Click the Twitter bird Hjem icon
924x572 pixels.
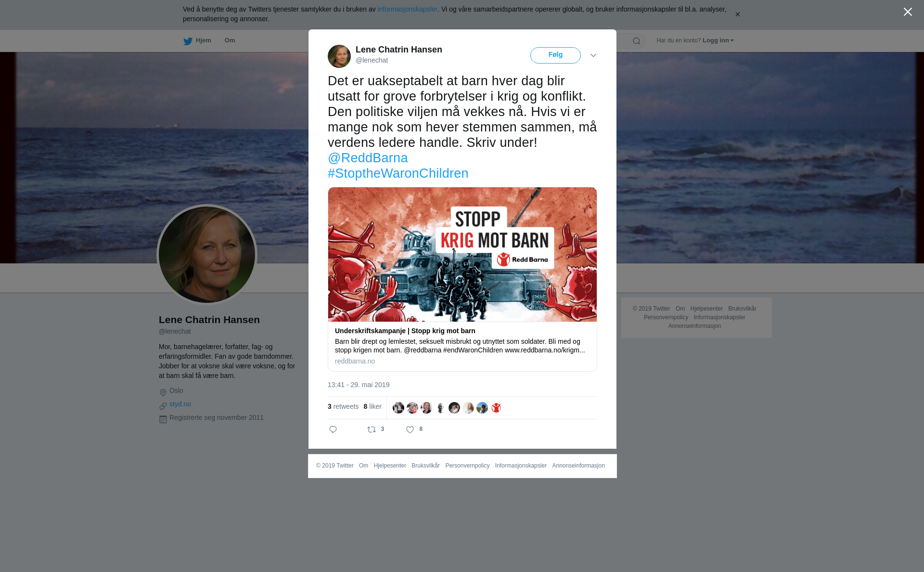(x=188, y=41)
